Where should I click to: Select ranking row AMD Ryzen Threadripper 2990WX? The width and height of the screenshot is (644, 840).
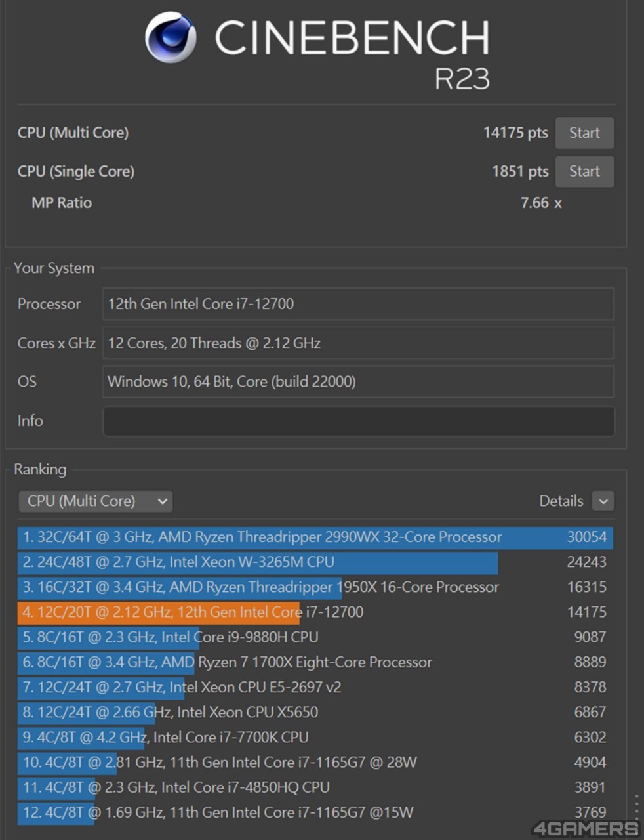(x=315, y=537)
